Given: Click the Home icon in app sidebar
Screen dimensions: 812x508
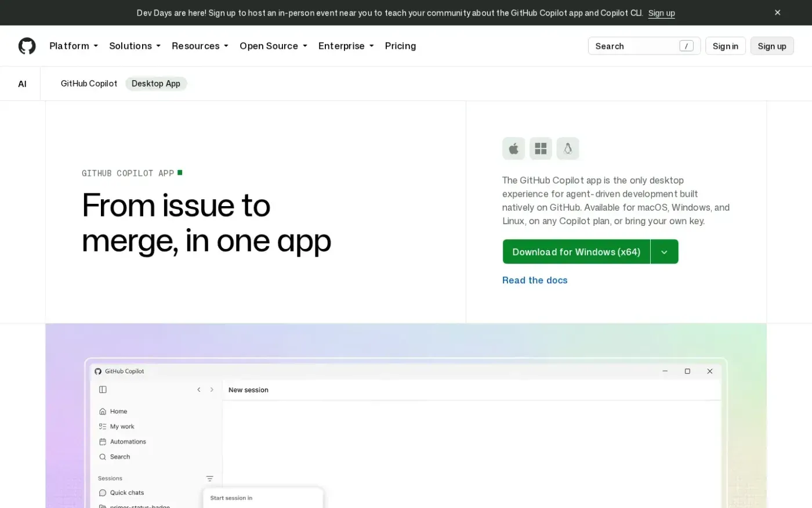Looking at the screenshot, I should (103, 411).
